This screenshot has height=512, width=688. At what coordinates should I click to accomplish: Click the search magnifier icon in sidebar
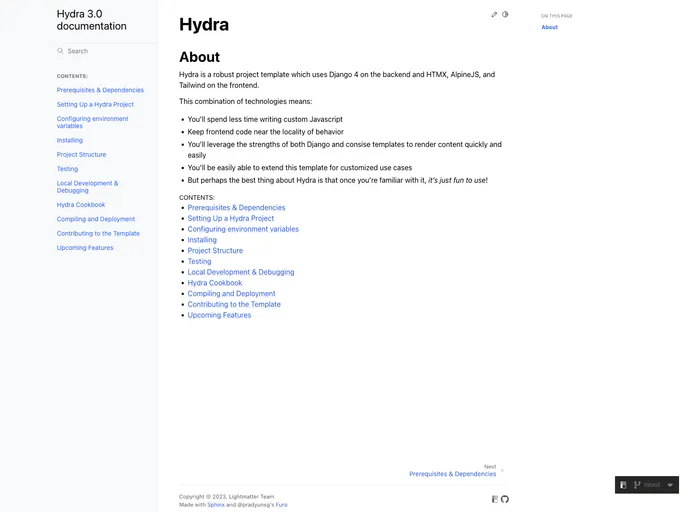tap(60, 51)
